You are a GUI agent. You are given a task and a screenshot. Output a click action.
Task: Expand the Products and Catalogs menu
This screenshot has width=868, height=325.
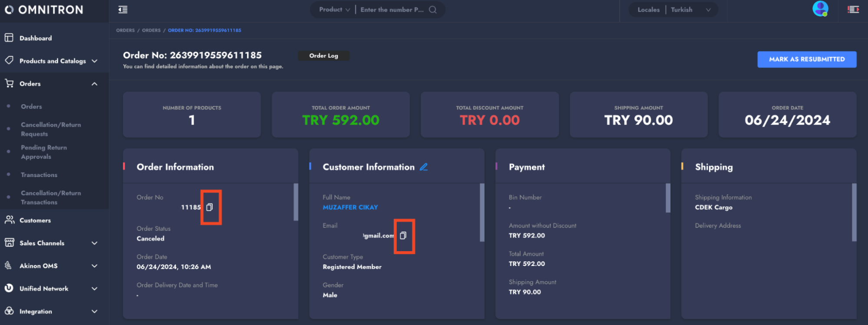pos(52,61)
